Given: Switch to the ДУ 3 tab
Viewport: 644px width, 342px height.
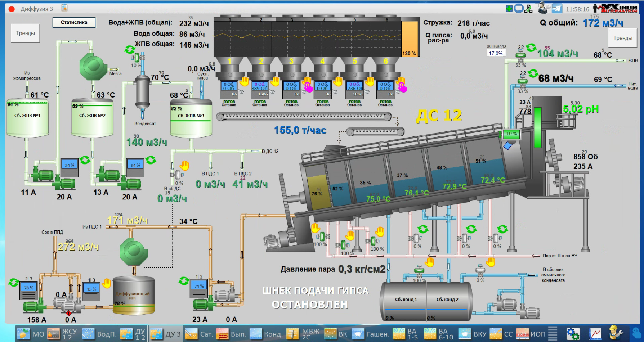Looking at the screenshot, I should click(x=166, y=334).
